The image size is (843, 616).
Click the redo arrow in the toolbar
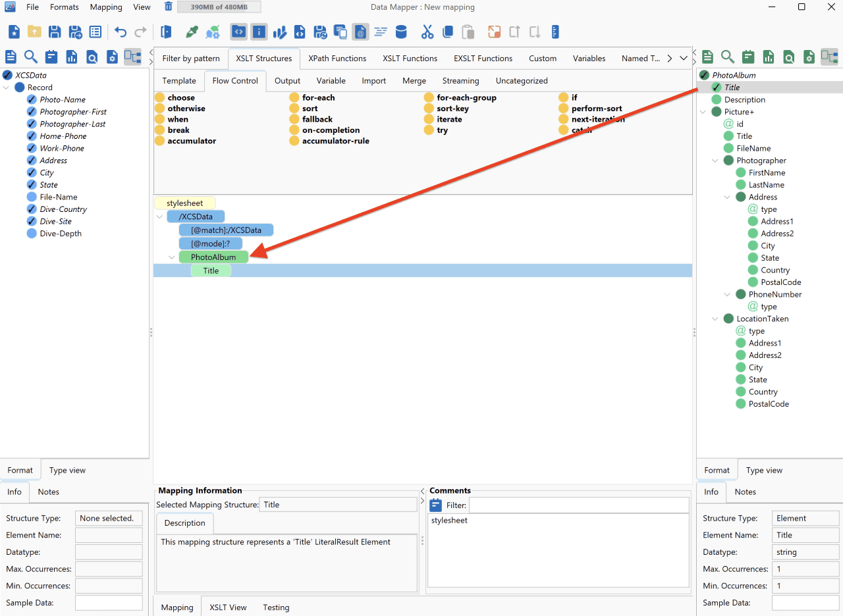(140, 32)
